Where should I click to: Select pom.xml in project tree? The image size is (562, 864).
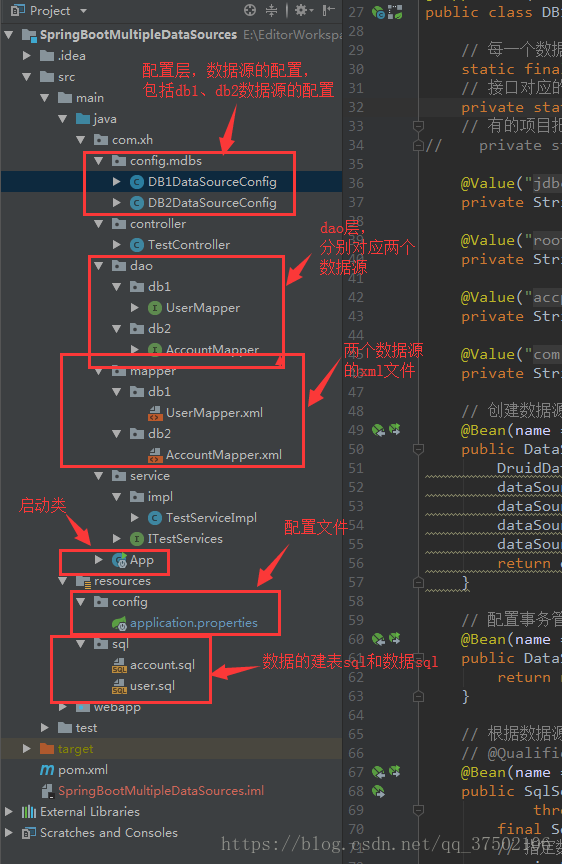tap(83, 770)
